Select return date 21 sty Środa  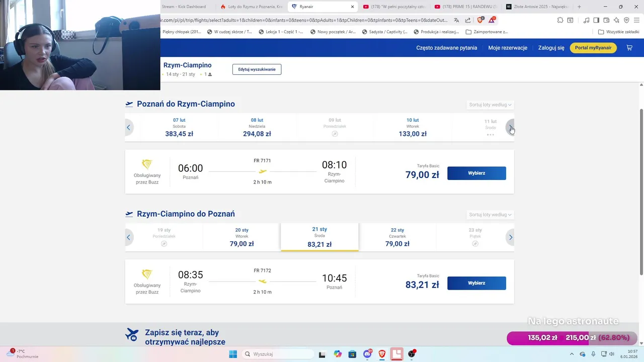coord(319,237)
